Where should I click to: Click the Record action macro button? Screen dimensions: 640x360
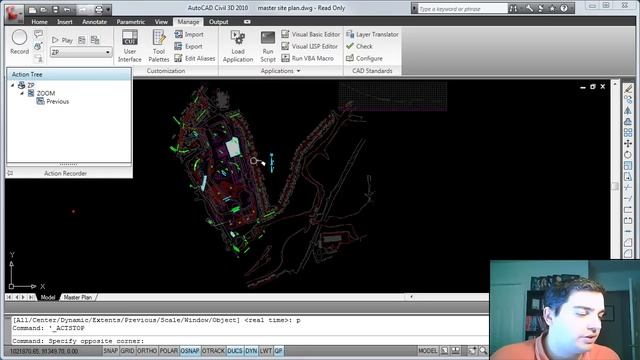coord(19,42)
